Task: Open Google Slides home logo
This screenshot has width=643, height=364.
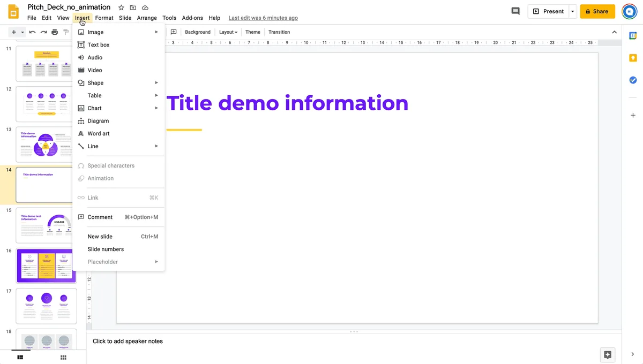Action: 13,11
